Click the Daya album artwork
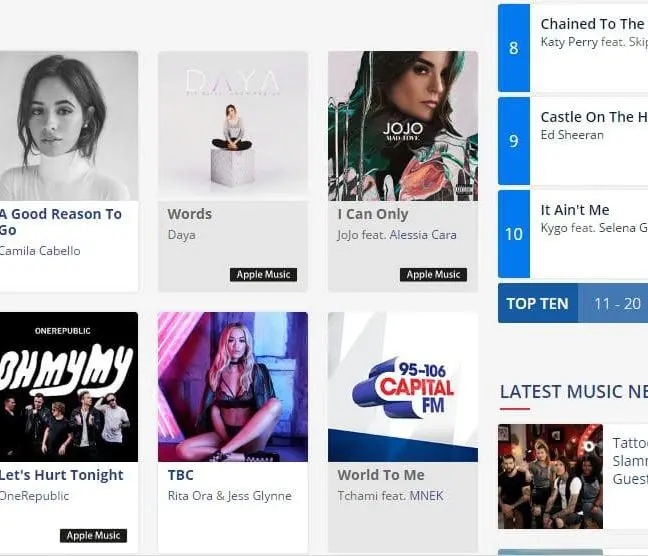 click(x=233, y=126)
